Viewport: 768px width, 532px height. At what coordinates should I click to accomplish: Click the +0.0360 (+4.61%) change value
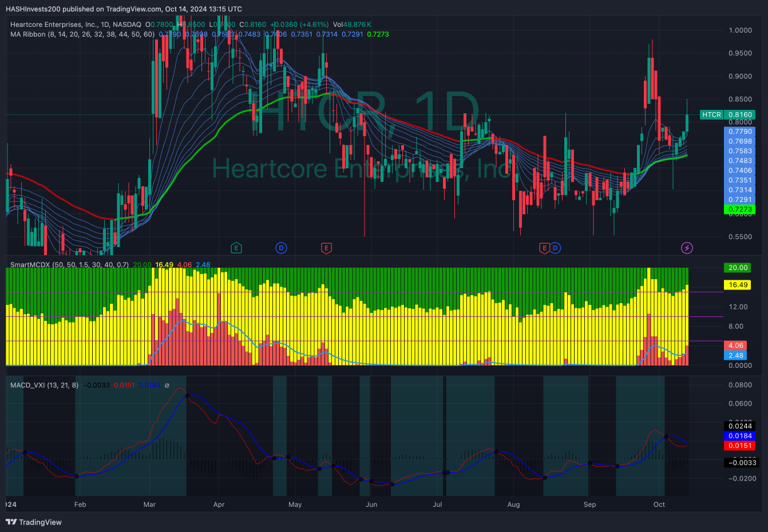click(x=300, y=25)
